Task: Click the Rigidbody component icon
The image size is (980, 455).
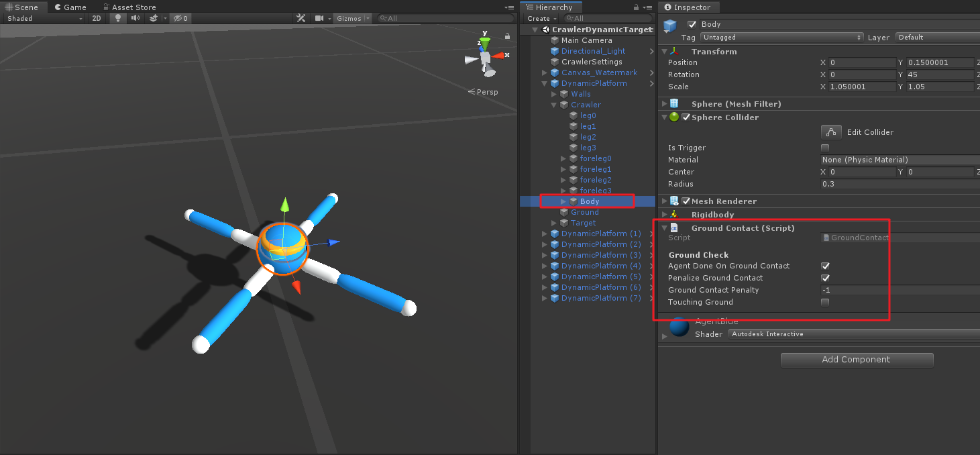Action: click(x=674, y=214)
